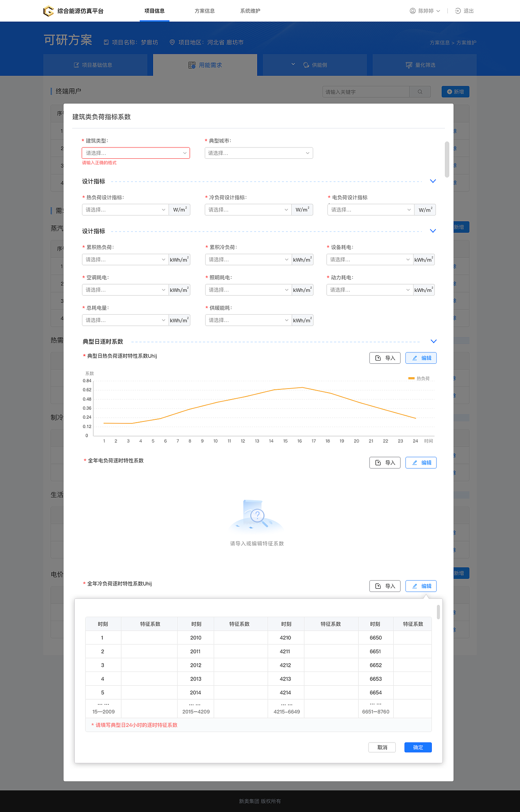Click the location pin icon before 项目地区

click(x=172, y=42)
